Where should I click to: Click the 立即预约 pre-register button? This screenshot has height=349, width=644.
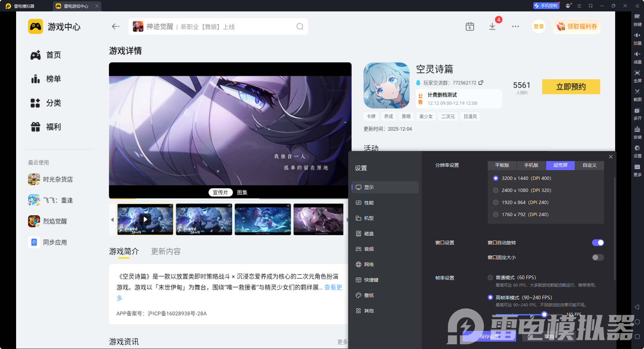(x=571, y=87)
